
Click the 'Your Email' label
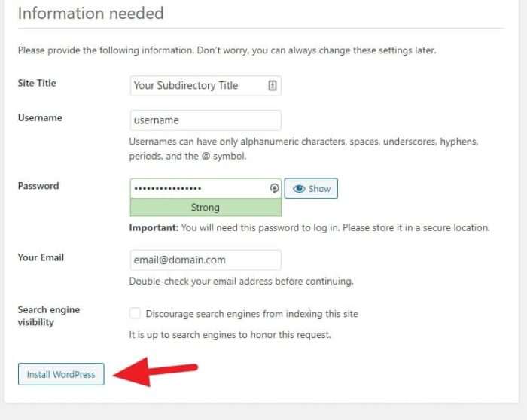(x=41, y=257)
